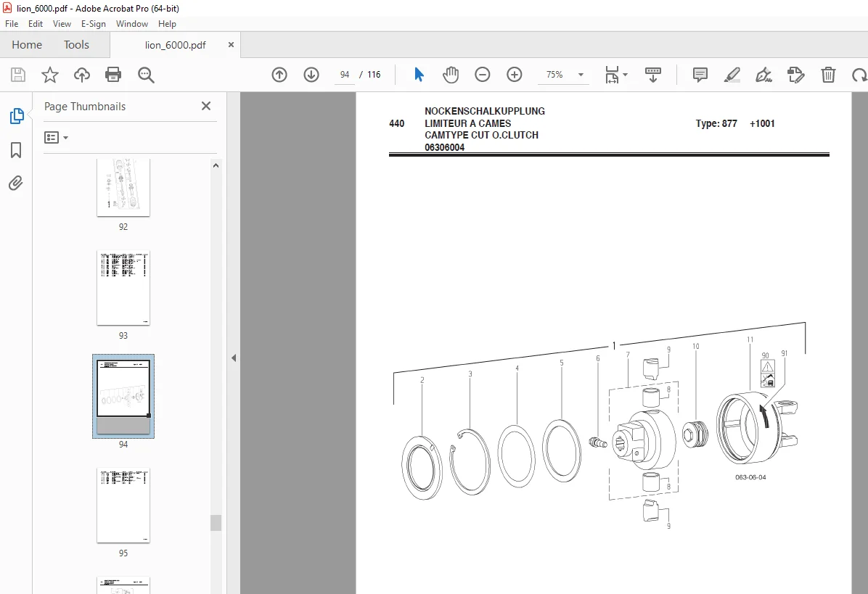Add the file to starred
This screenshot has width=868, height=594.
(50, 75)
